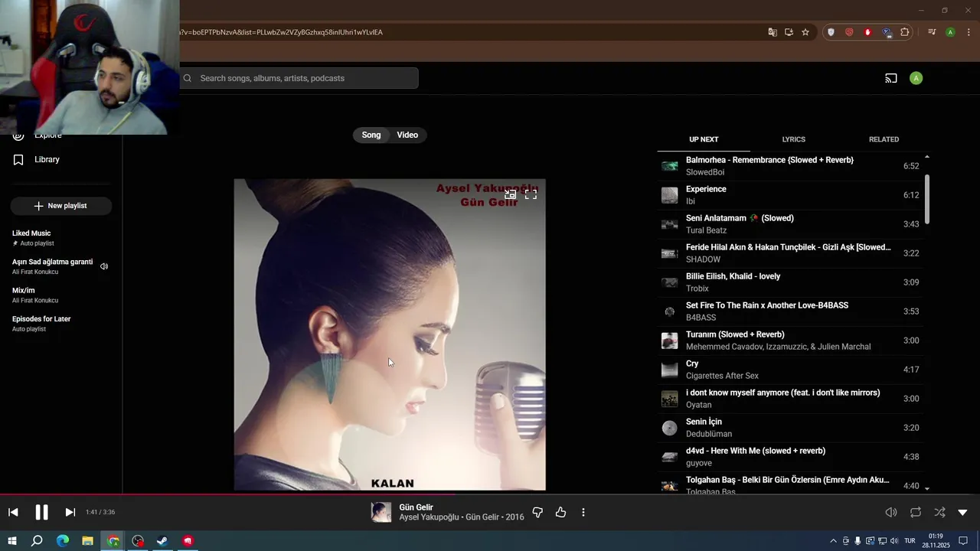Open the YouTube Music account avatar

point(916,78)
